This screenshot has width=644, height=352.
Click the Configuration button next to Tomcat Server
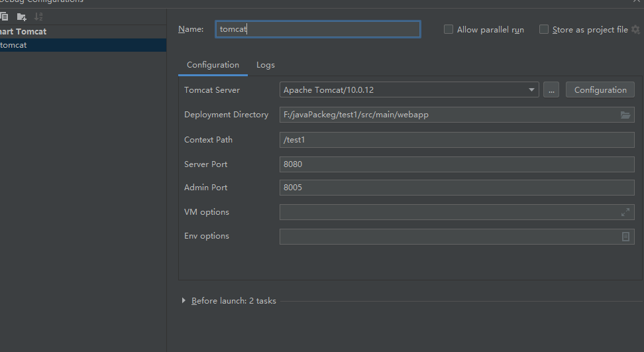click(600, 90)
